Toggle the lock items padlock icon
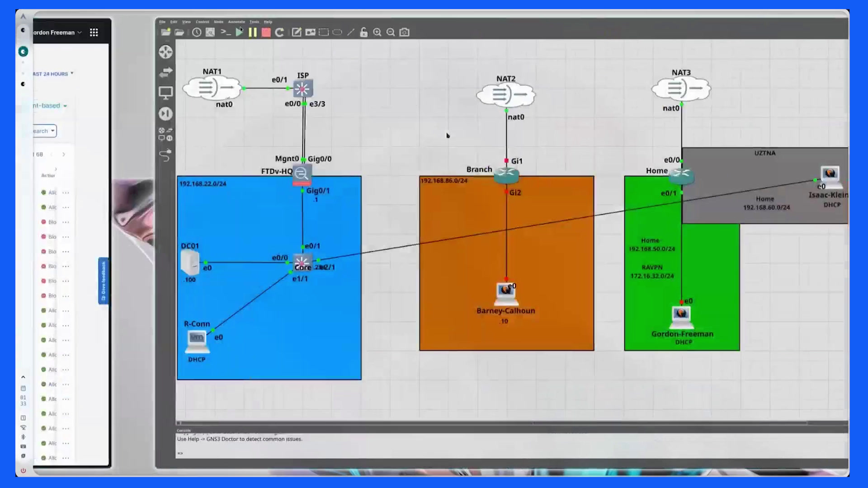 pos(364,32)
